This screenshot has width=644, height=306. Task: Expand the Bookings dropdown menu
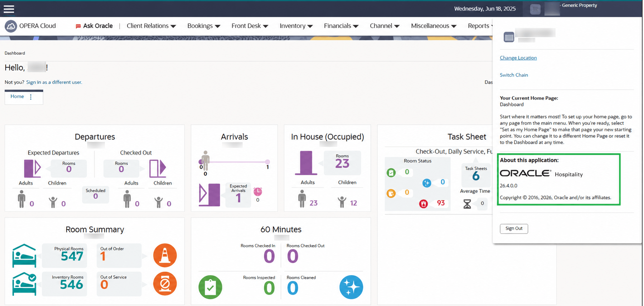point(204,26)
